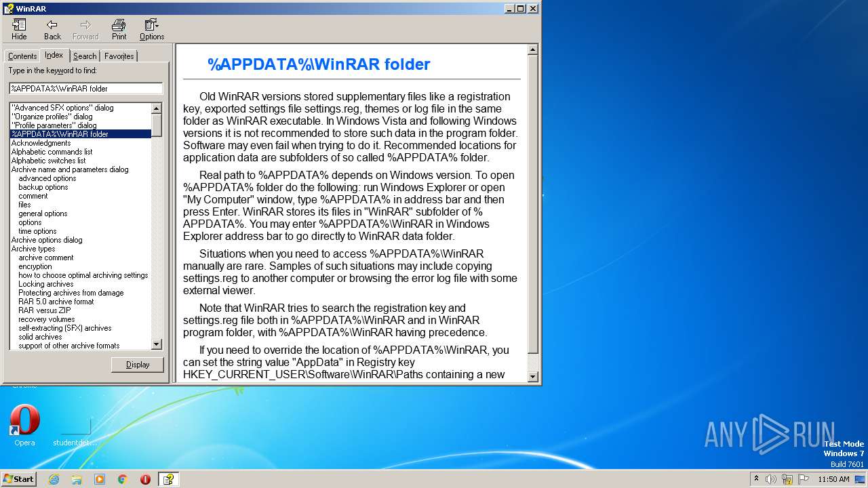This screenshot has height=488, width=868.
Task: Select "Profile parameters" dialog entry
Action: (54, 125)
